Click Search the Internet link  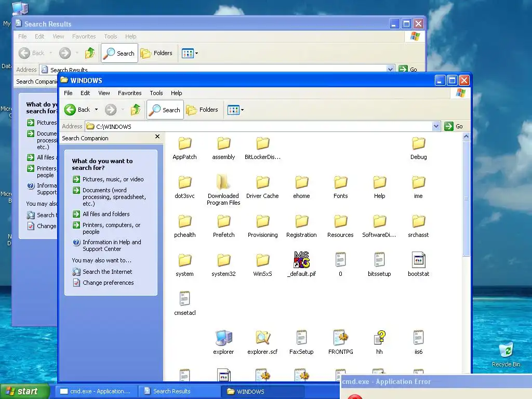[107, 272]
